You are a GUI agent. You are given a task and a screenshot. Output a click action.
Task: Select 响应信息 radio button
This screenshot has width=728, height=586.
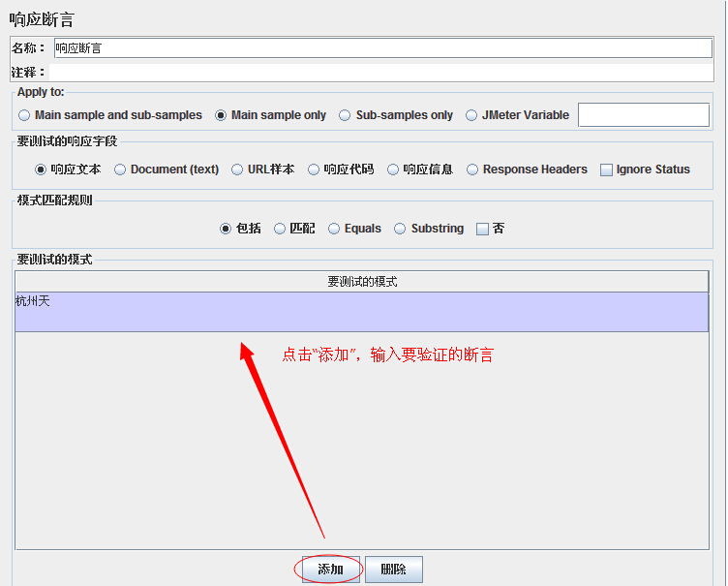(x=393, y=170)
